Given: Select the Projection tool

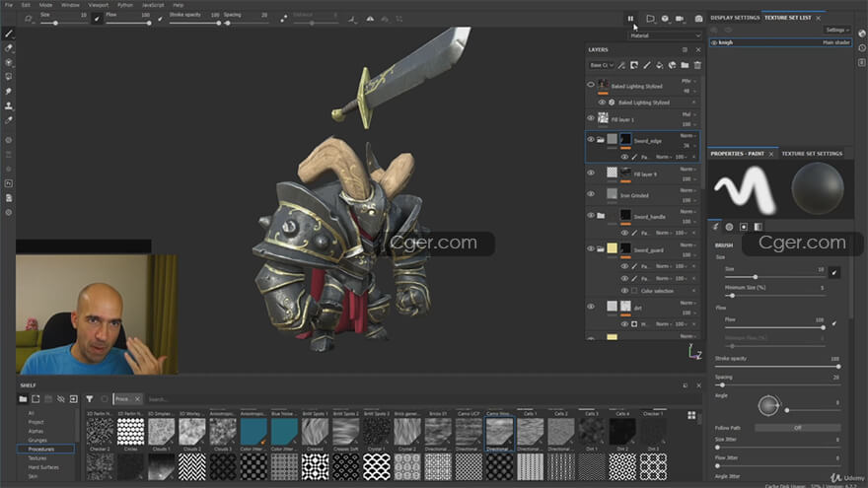Looking at the screenshot, I should 8,62.
